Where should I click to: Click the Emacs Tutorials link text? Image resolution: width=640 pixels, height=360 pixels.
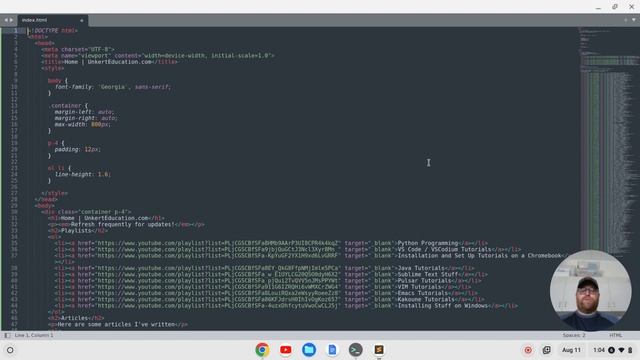point(423,293)
